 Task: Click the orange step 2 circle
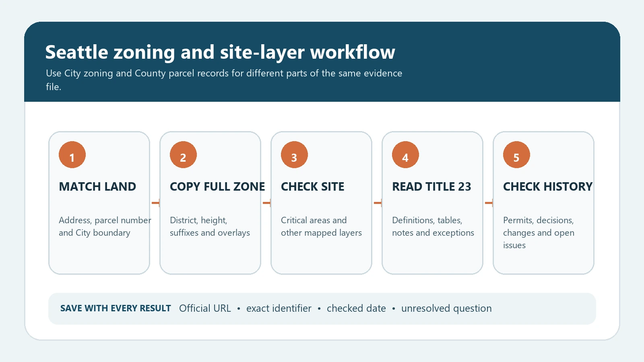[183, 154]
